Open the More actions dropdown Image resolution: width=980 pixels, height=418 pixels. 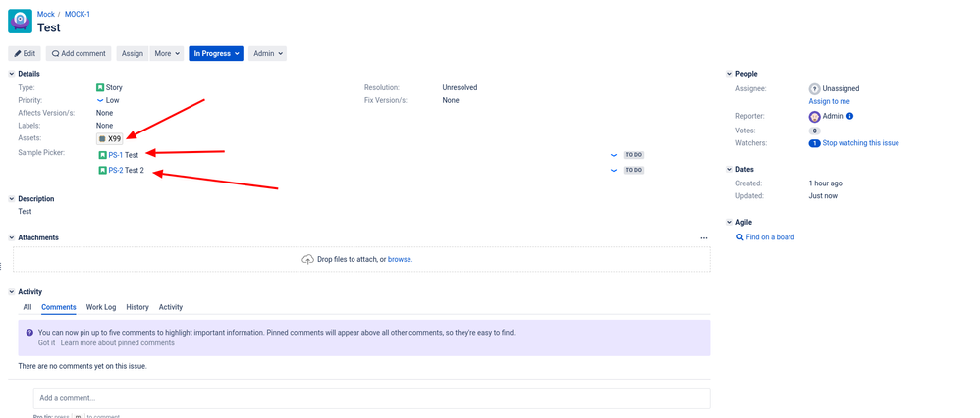(167, 53)
